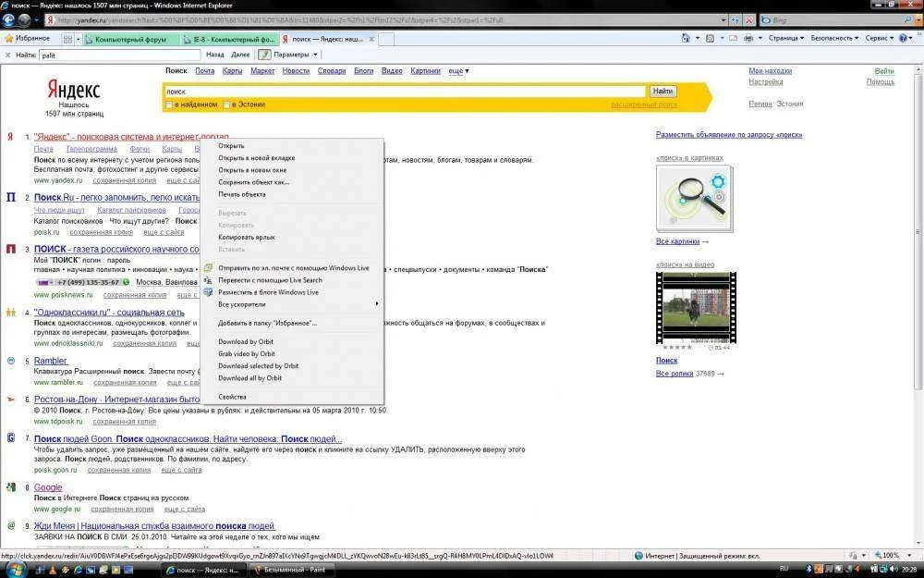Click 'Далее' in the find bar
Screen dimensions: 924x578
point(240,55)
